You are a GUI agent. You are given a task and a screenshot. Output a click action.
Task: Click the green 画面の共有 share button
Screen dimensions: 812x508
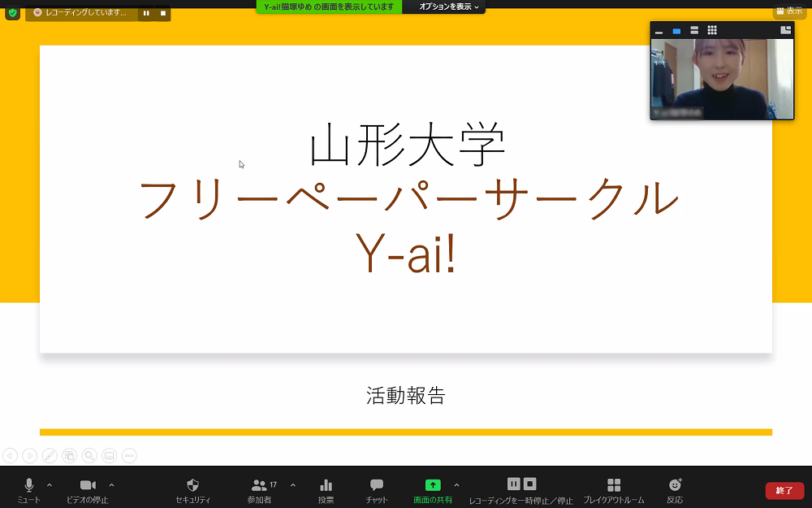coord(433,490)
